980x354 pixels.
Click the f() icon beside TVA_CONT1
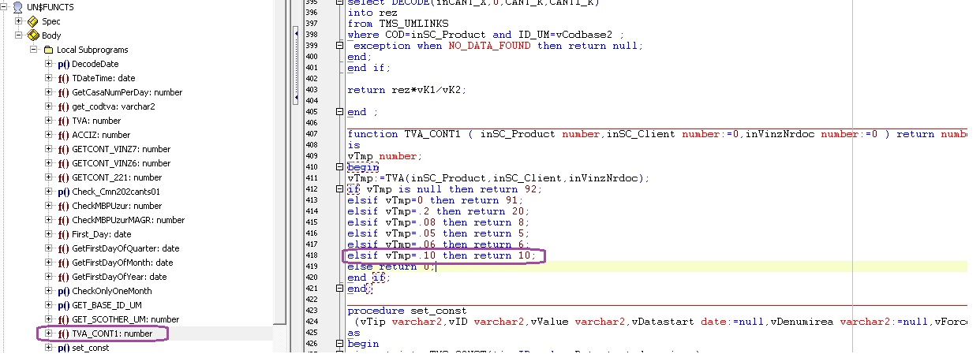pyautogui.click(x=64, y=334)
